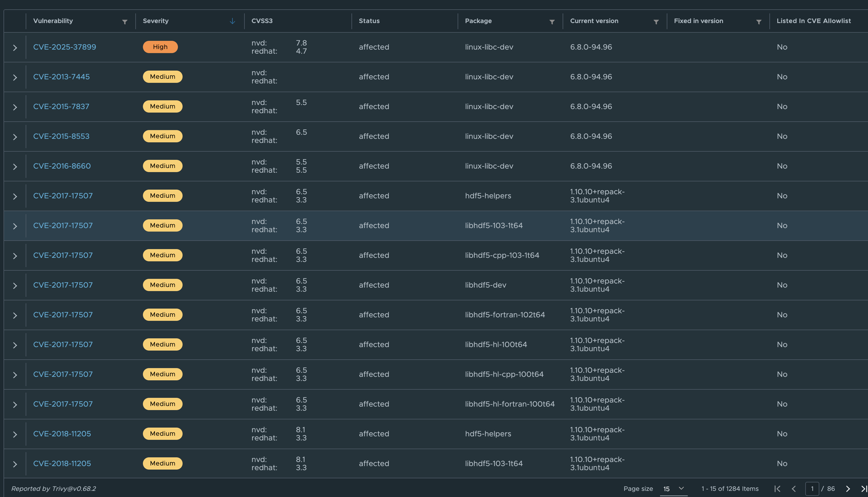Click the Severity sort arrow icon
868x497 pixels.
tap(232, 21)
